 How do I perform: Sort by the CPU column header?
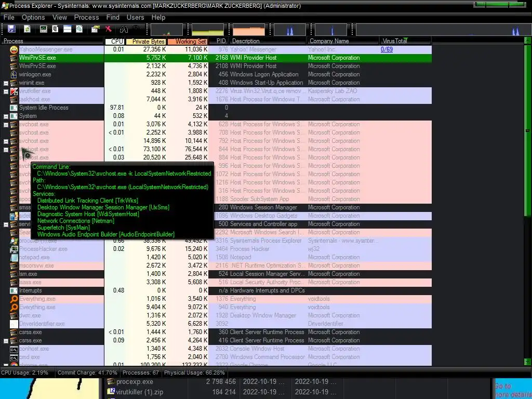point(115,41)
